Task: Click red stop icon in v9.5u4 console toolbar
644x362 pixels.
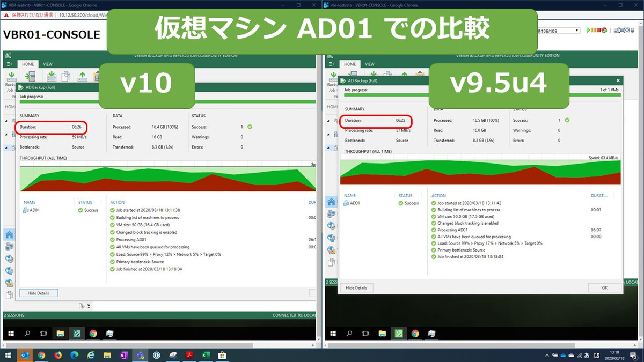Action: pyautogui.click(x=598, y=31)
